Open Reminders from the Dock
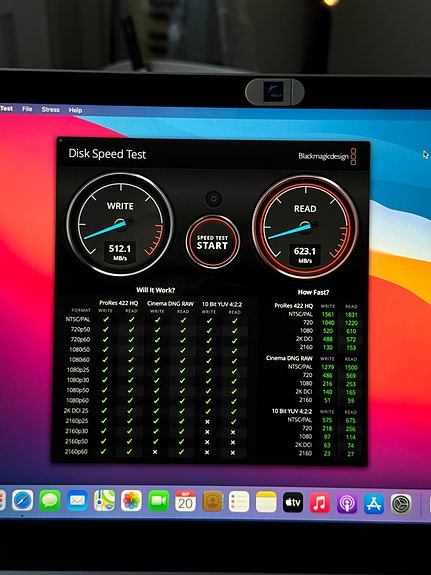The height and width of the screenshot is (575, 431). point(239,501)
